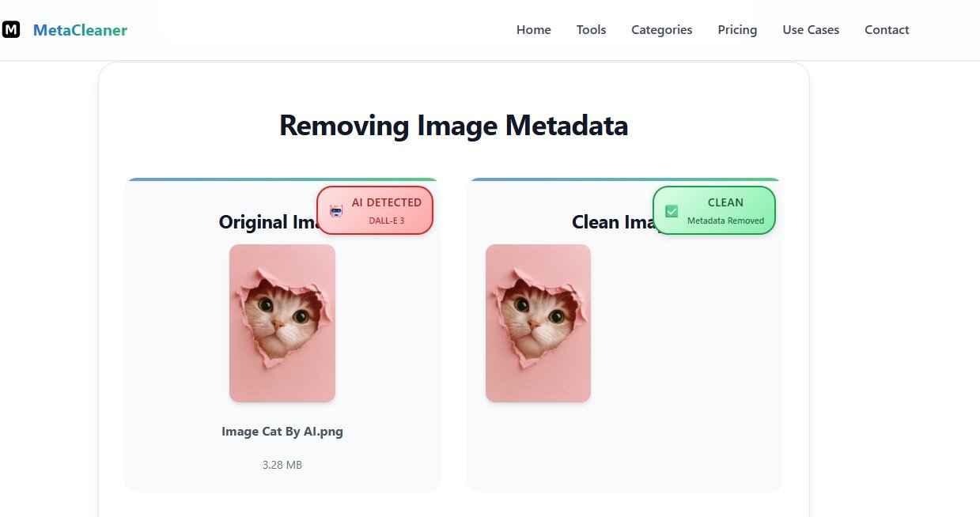
Task: Select the original cat image thumbnail
Action: (x=282, y=323)
